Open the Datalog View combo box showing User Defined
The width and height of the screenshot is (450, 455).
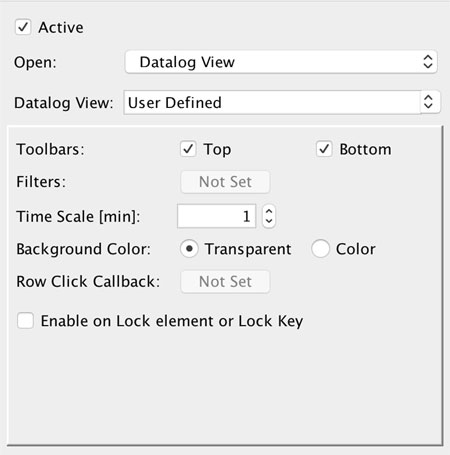coord(282,102)
